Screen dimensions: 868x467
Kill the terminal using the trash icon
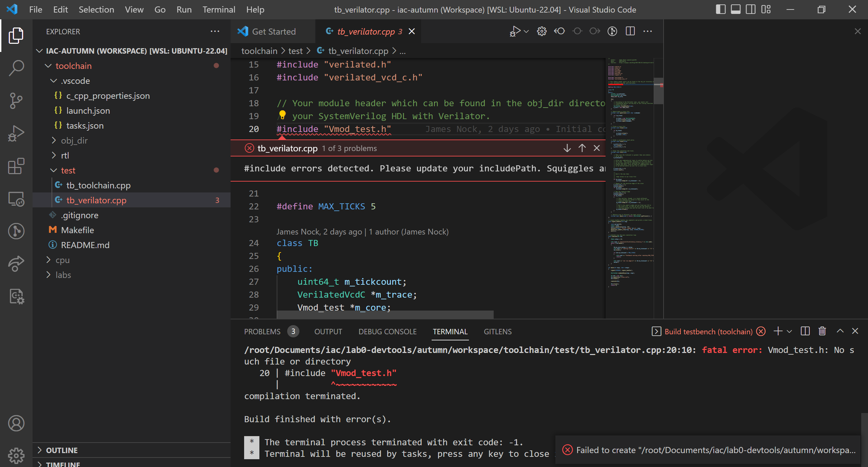pos(822,331)
